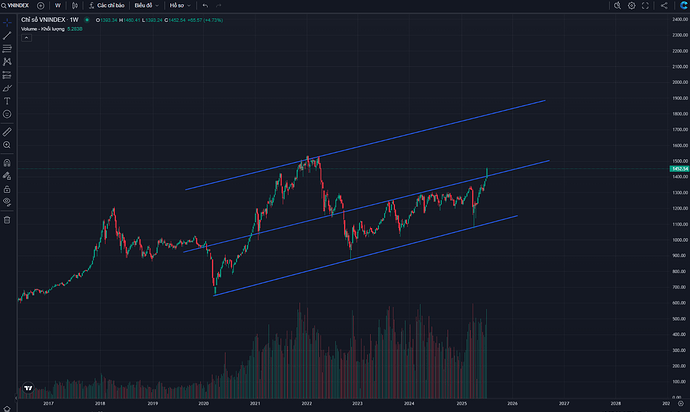
Task: Click the 2000.00 price axis label
Action: point(680,82)
